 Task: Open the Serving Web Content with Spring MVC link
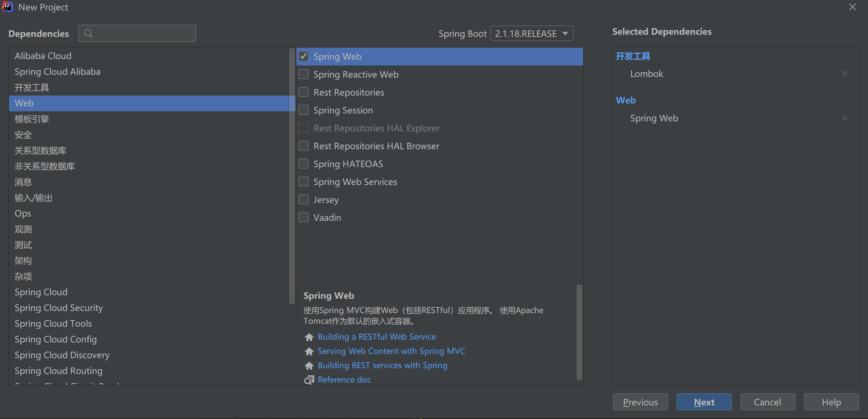click(391, 351)
